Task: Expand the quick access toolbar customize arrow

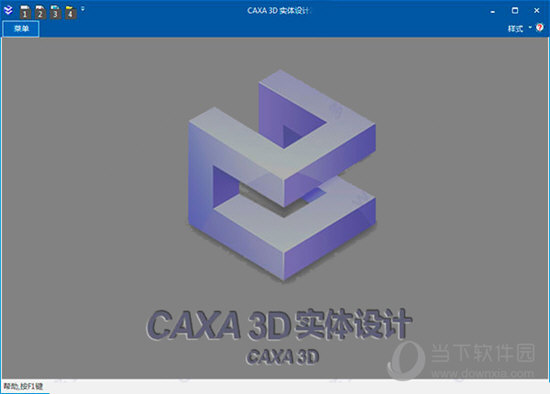Action: (x=83, y=9)
